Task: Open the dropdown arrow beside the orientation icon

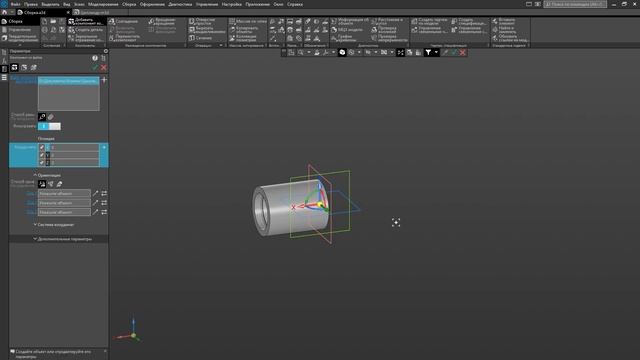Action: tap(333, 52)
